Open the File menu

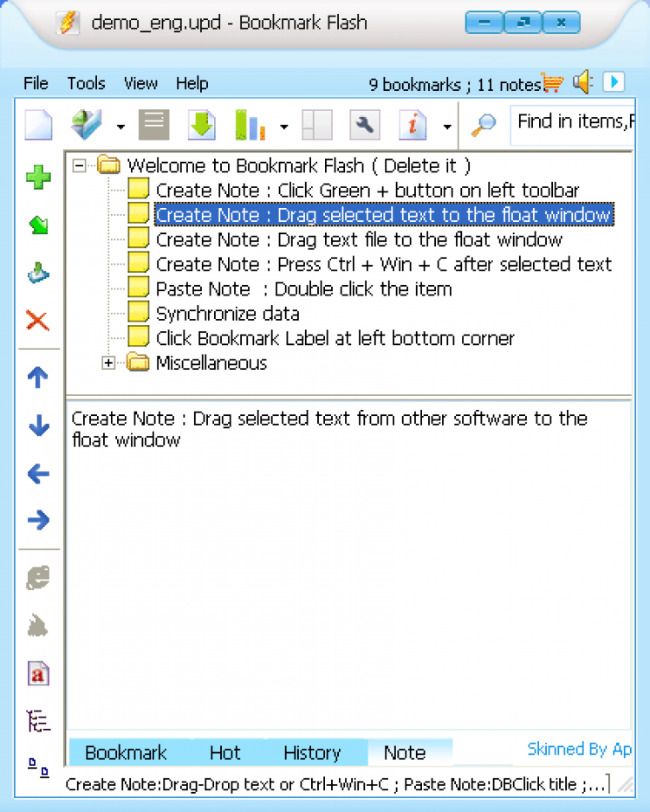(x=36, y=83)
